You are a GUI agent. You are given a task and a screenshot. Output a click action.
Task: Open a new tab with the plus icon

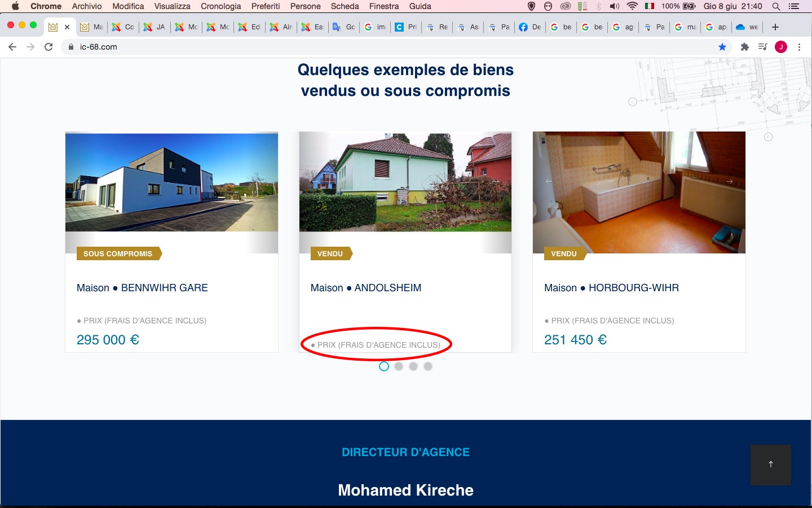[x=775, y=27]
